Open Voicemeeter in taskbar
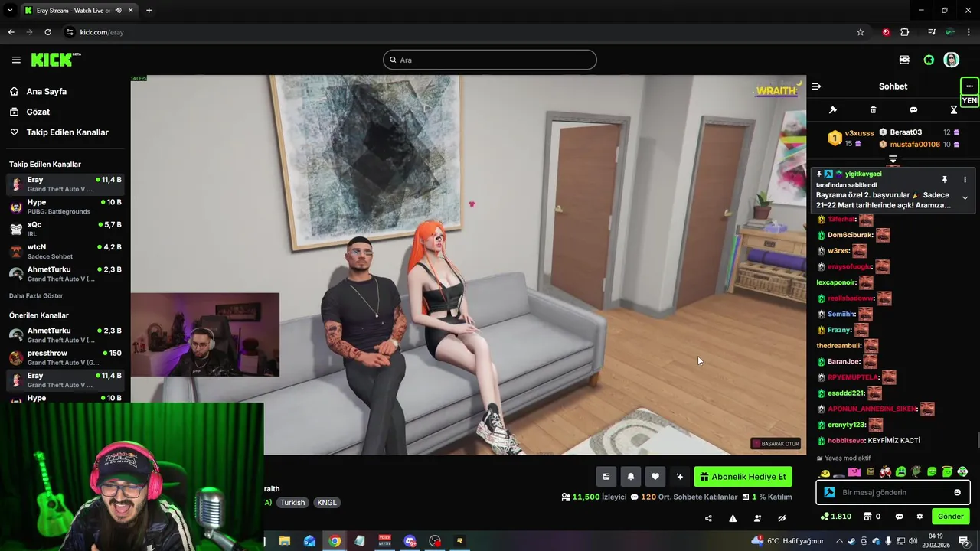980x551 pixels. (x=384, y=541)
